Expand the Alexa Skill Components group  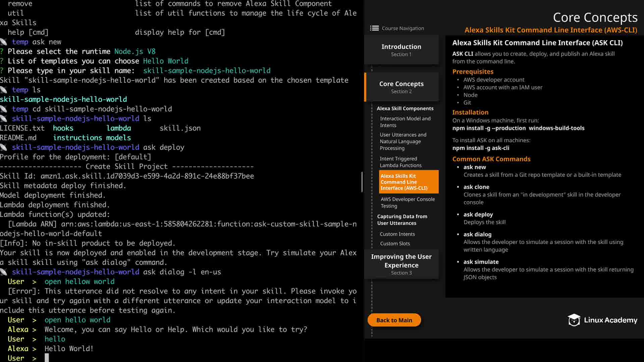point(405,109)
